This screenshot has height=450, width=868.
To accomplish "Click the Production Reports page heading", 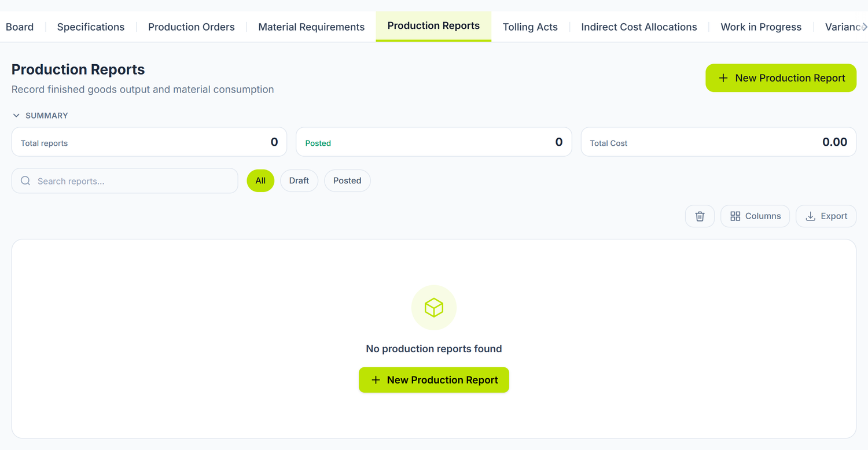I will (x=78, y=69).
